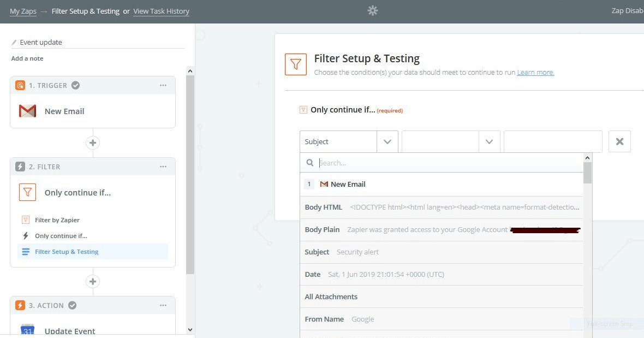The image size is (644, 338).
Task: Remove the Subject condition with the X button
Action: [619, 141]
